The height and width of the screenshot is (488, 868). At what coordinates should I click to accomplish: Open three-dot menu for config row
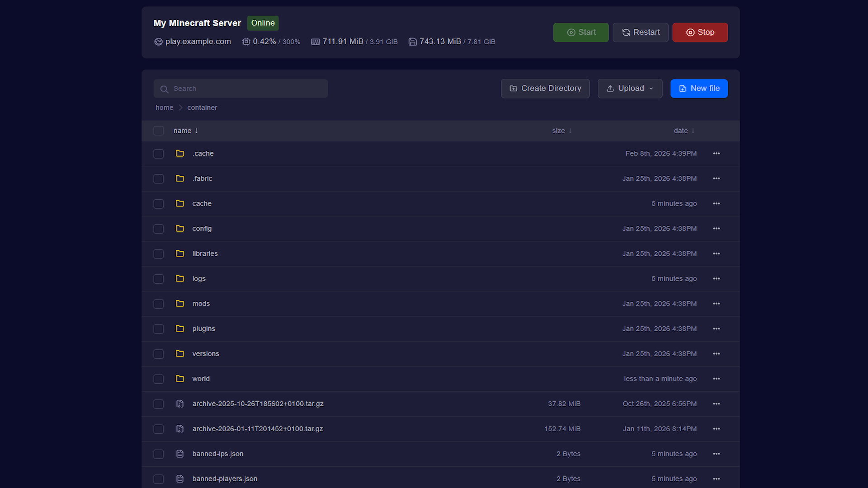click(716, 229)
